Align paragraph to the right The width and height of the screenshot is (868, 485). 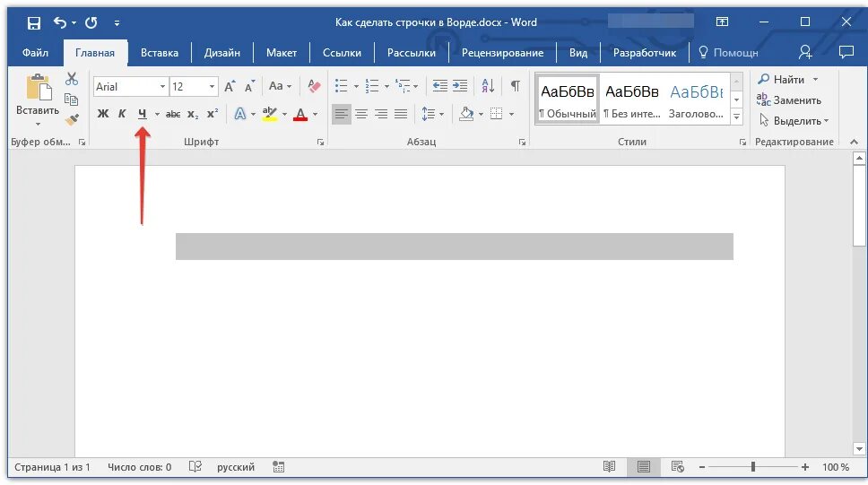pyautogui.click(x=381, y=114)
